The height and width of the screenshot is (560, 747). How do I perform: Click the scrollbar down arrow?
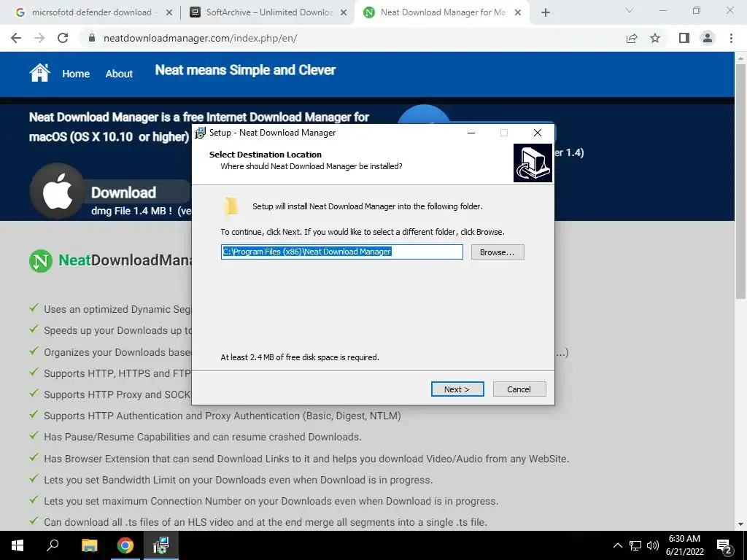pyautogui.click(x=740, y=525)
